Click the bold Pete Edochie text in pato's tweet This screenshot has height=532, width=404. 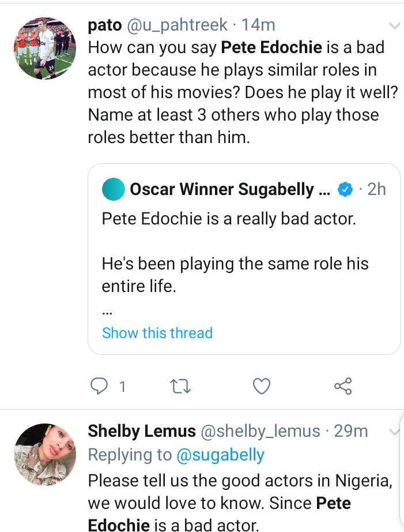[x=272, y=48]
